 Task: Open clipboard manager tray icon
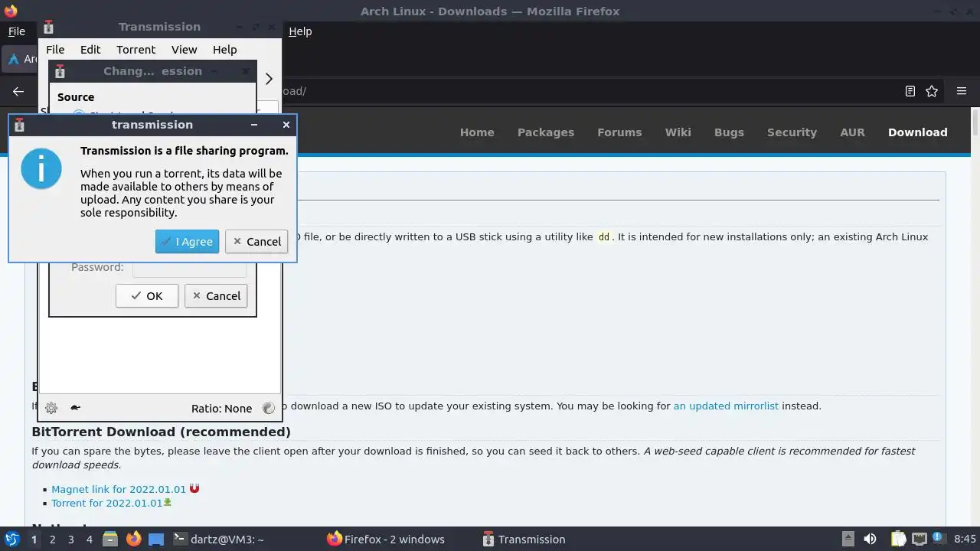(x=898, y=540)
